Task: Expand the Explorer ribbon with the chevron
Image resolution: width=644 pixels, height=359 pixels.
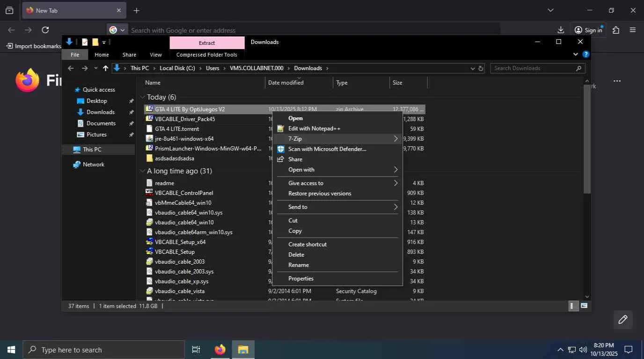Action: (x=576, y=54)
